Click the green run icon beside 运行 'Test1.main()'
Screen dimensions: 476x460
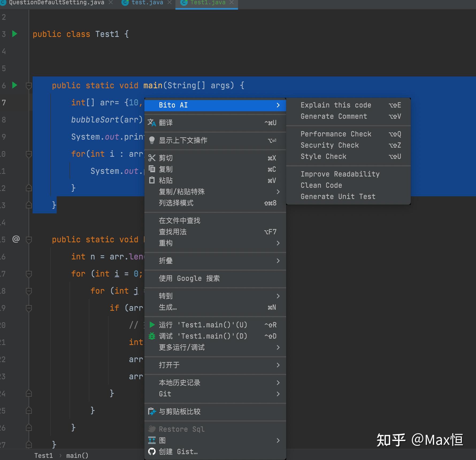point(152,325)
